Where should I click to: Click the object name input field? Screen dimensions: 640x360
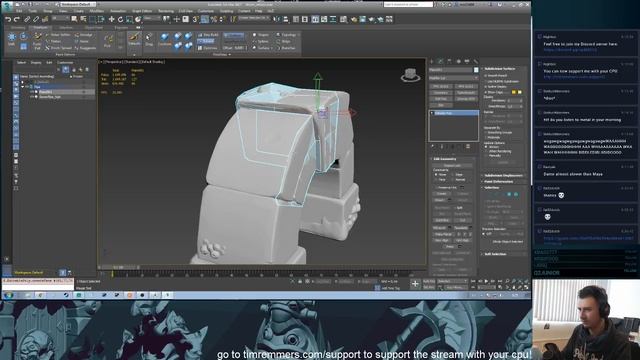tap(450, 70)
